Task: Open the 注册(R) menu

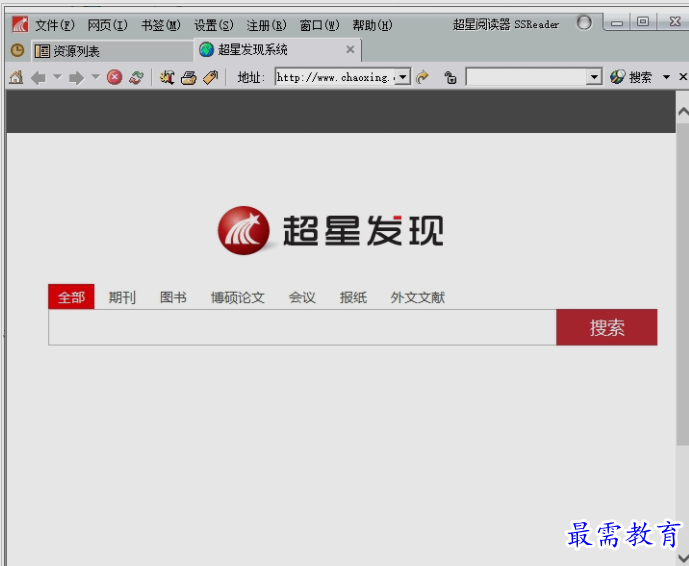Action: 266,25
